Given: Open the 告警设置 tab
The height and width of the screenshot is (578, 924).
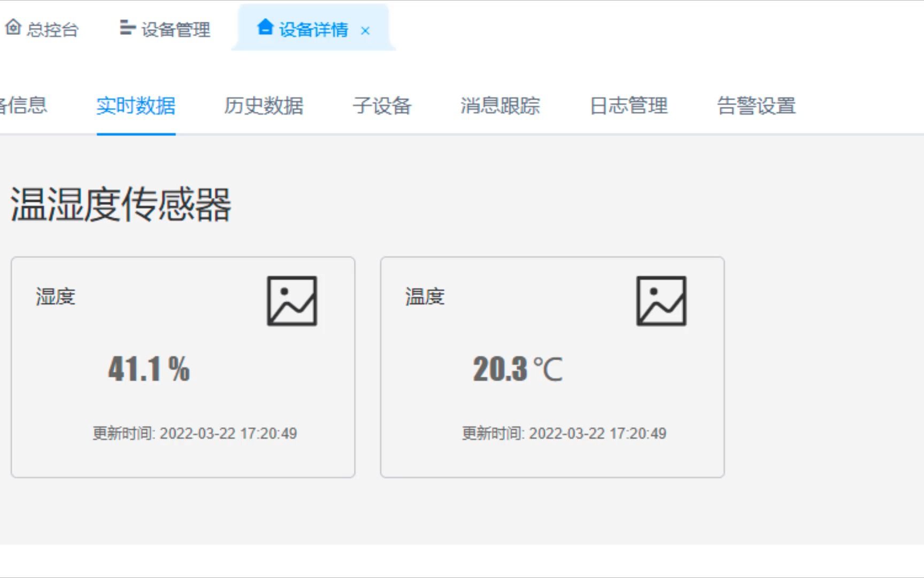Looking at the screenshot, I should 757,107.
